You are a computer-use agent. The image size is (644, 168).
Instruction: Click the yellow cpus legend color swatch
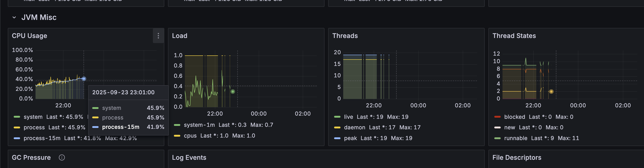pos(177,136)
